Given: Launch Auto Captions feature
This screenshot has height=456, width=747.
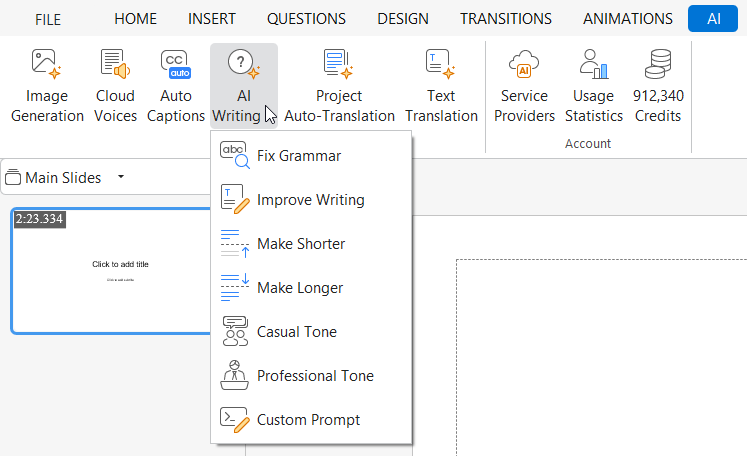Looking at the screenshot, I should coord(176,86).
